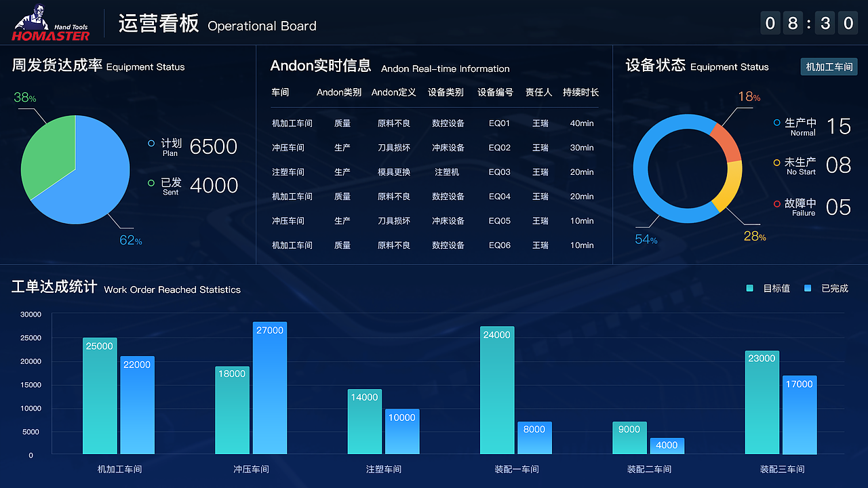Click the 18000 target bar for 冲压车间
Viewport: 868px width, 488px height.
click(233, 411)
